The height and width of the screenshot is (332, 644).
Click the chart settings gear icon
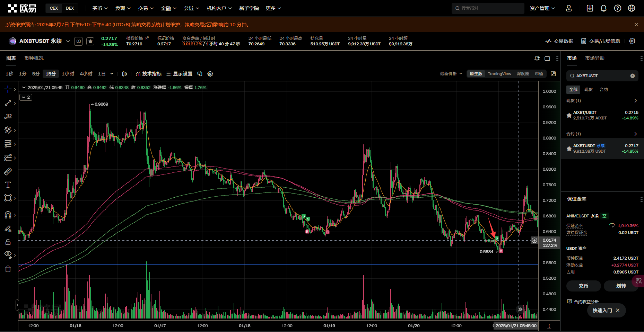point(210,74)
